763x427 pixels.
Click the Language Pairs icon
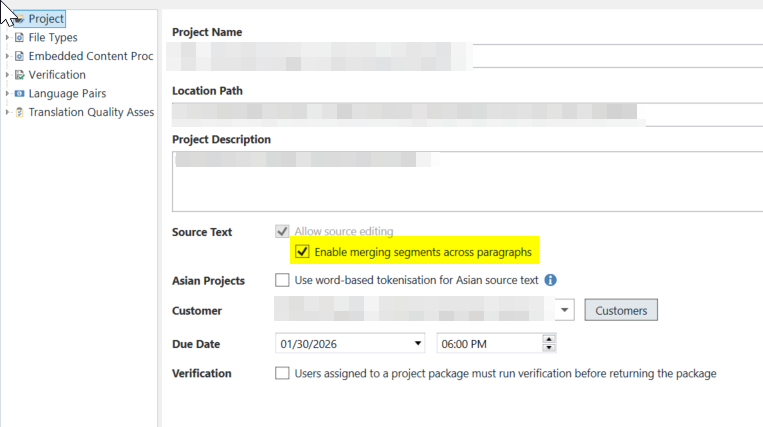(19, 93)
